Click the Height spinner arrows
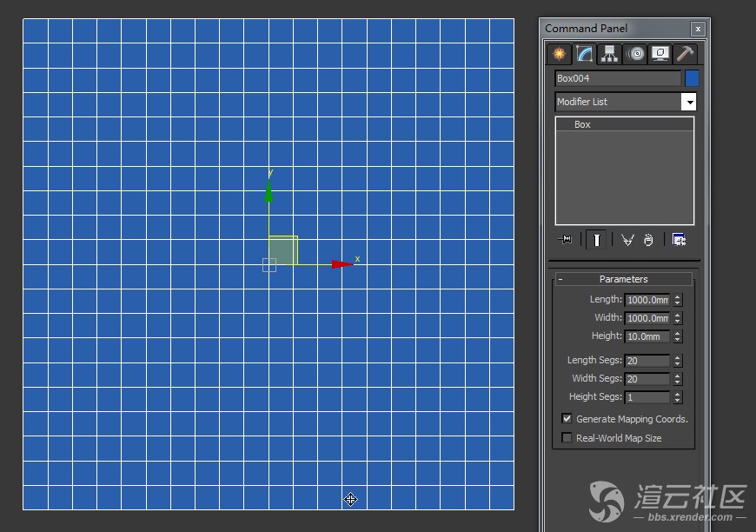756x532 pixels. [x=678, y=336]
